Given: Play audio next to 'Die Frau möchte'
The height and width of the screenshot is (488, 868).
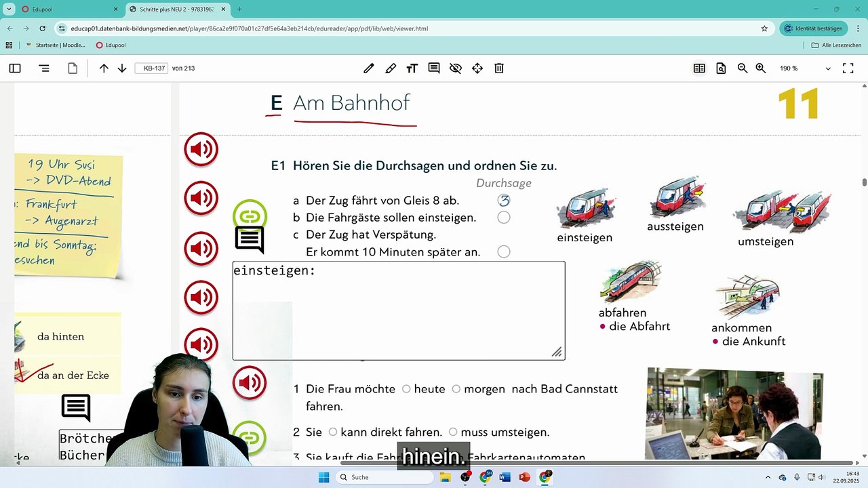Looking at the screenshot, I should coord(250,384).
